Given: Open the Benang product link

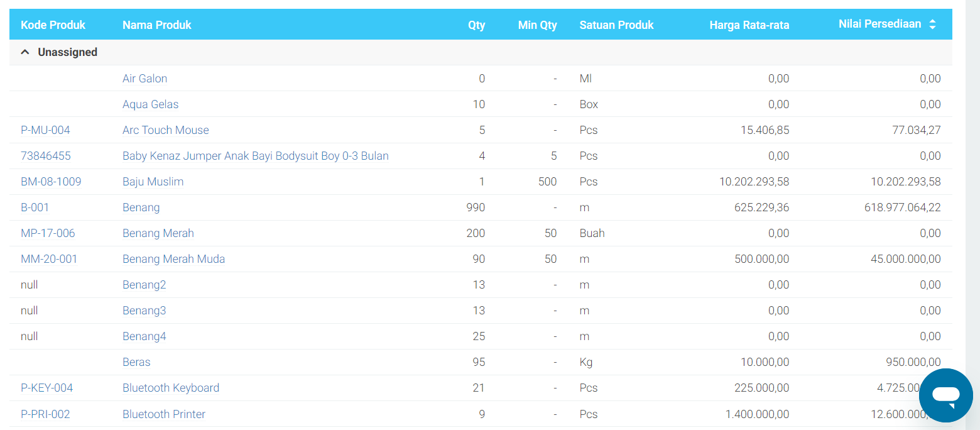Looking at the screenshot, I should tap(141, 207).
